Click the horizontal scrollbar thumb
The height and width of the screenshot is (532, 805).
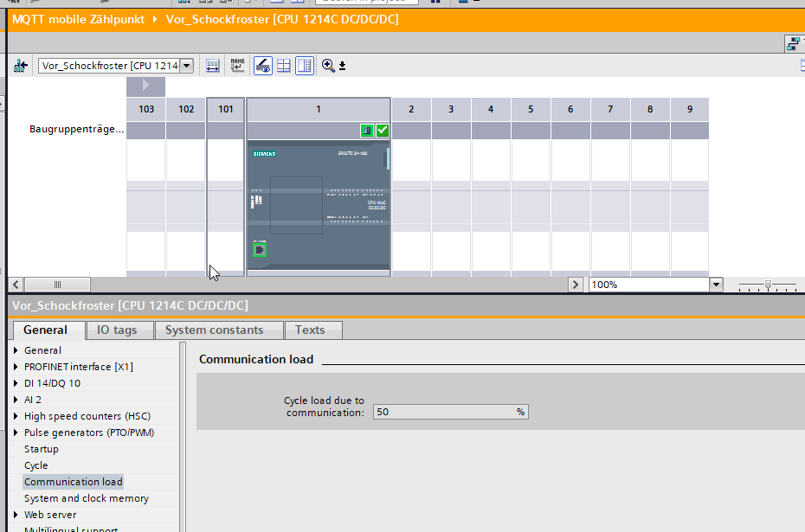[x=57, y=285]
